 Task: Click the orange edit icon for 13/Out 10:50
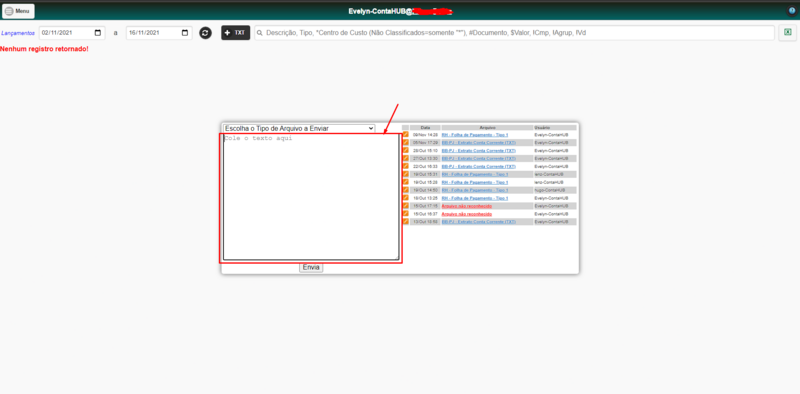point(406,221)
